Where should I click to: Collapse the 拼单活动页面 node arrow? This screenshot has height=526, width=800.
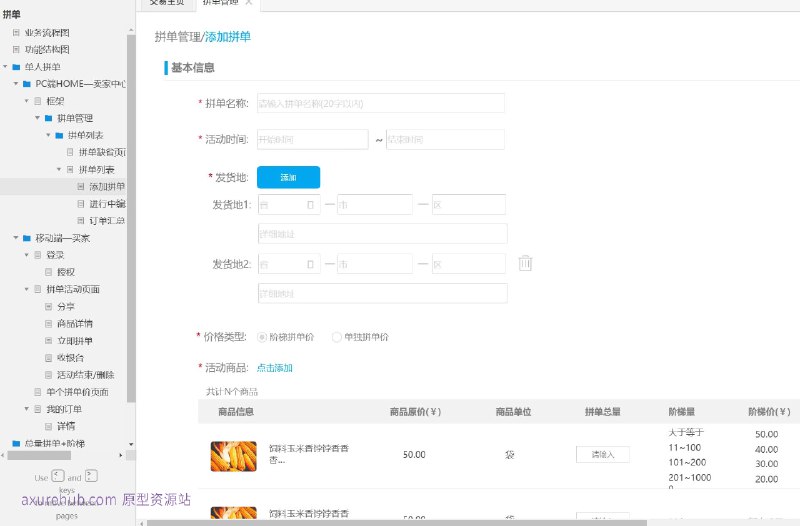point(27,289)
